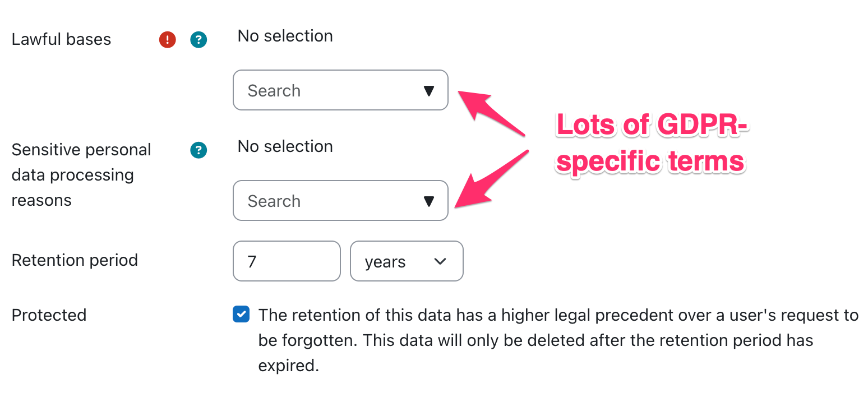Click the Sensitive data reasons dropdown arrow
Image resolution: width=868 pixels, height=397 pixels.
coord(429,201)
